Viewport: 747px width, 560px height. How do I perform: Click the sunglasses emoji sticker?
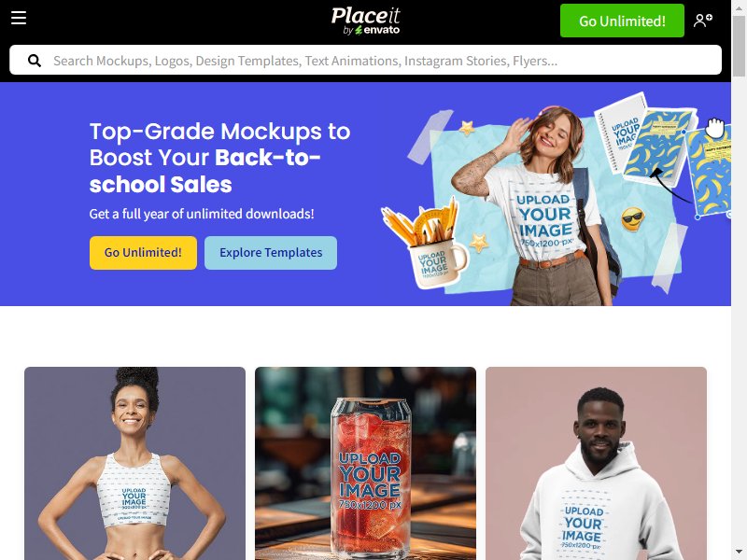pyautogui.click(x=633, y=219)
